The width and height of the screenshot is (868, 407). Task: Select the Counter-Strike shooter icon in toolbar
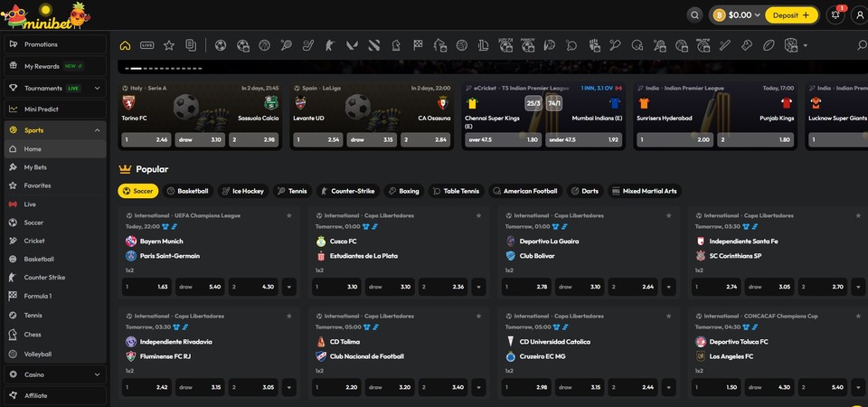pos(330,45)
